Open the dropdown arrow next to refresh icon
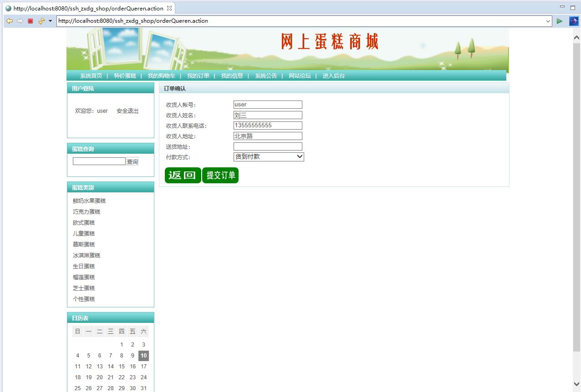 [x=50, y=21]
